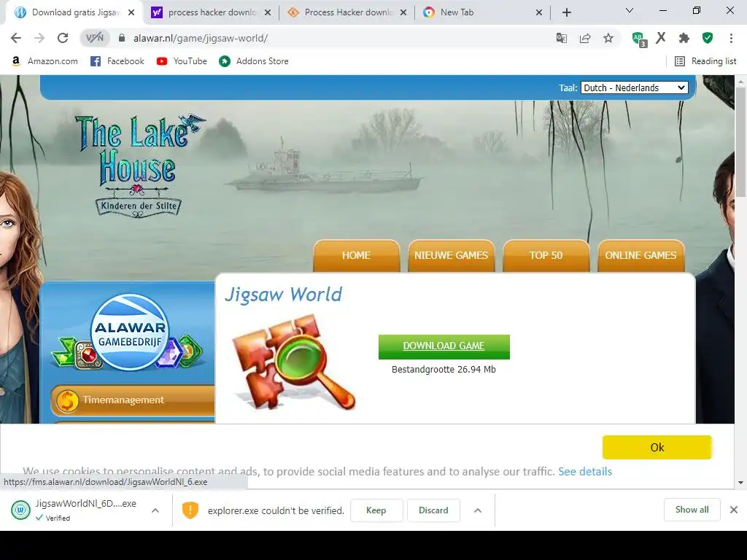Go forward with the arrow button
This screenshot has height=560, width=747.
[x=39, y=38]
